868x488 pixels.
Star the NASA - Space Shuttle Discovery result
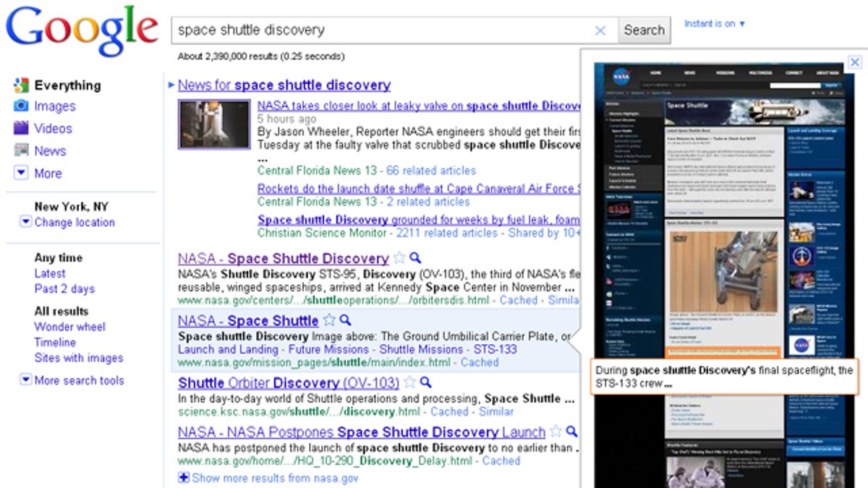(x=399, y=258)
